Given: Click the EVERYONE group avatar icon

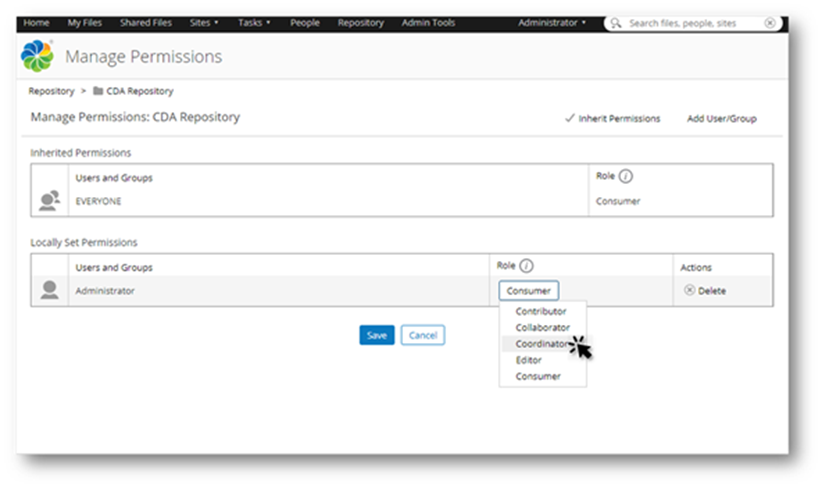Looking at the screenshot, I should (48, 200).
